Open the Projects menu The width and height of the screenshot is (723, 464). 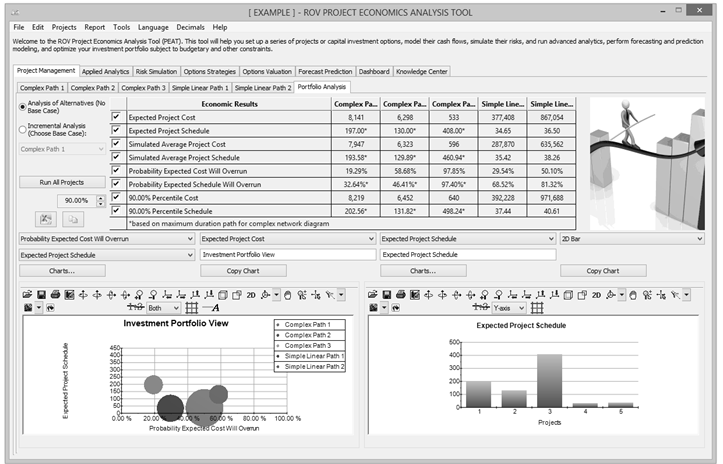click(x=64, y=27)
